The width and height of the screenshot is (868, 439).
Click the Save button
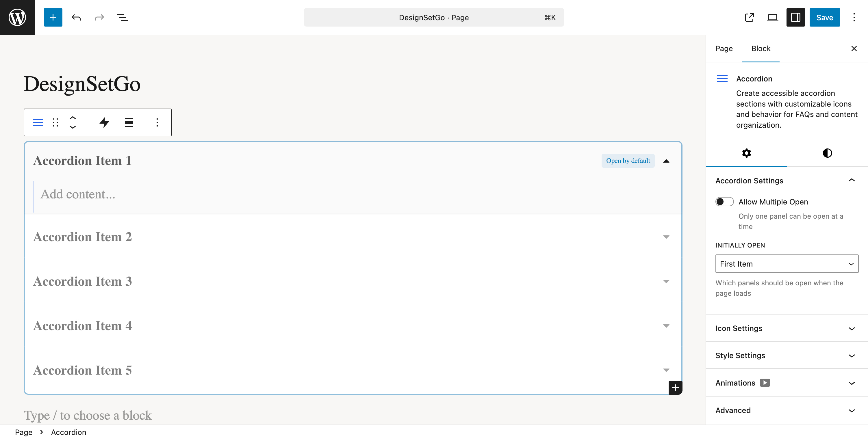[825, 17]
